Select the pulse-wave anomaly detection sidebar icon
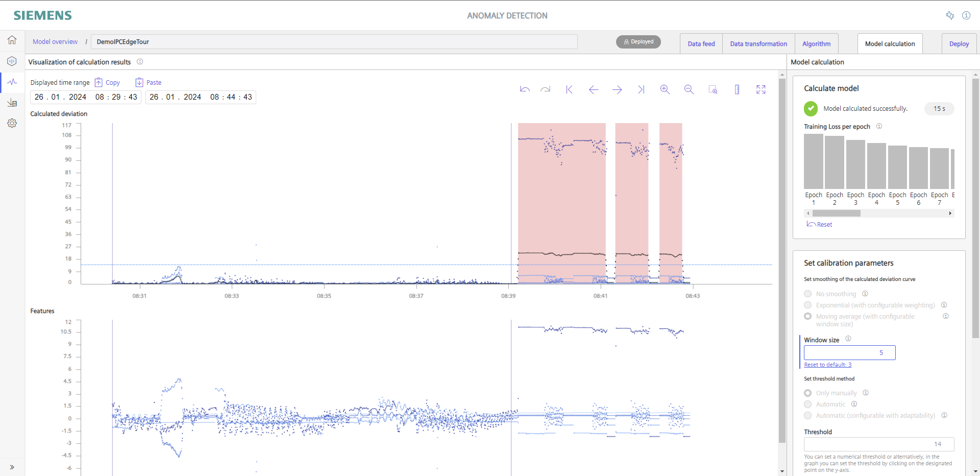Image resolution: width=980 pixels, height=476 pixels. pos(12,82)
